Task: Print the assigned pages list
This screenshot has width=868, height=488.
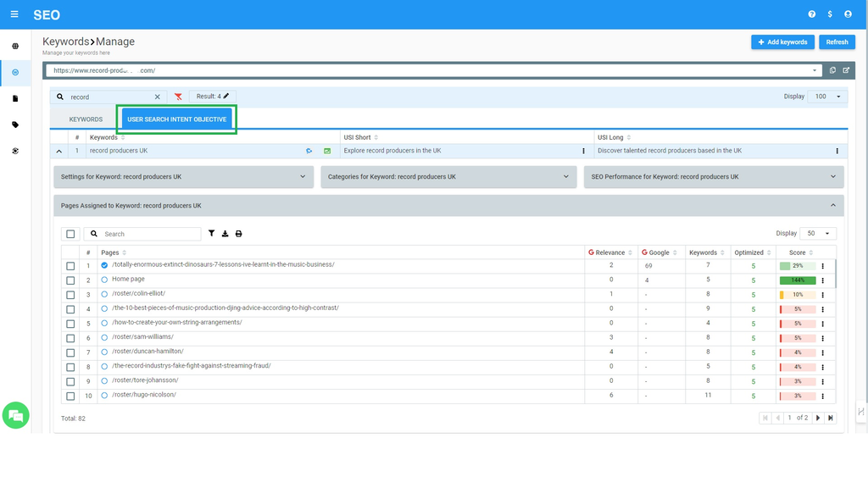Action: click(x=238, y=234)
